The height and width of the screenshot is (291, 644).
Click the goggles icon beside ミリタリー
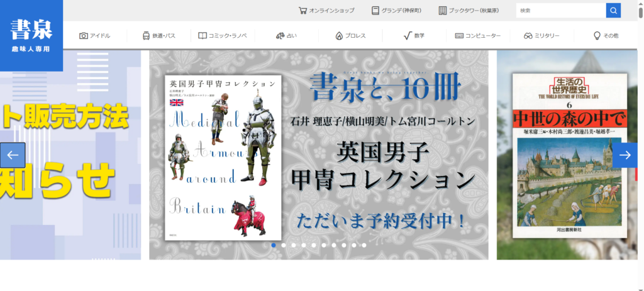[528, 36]
